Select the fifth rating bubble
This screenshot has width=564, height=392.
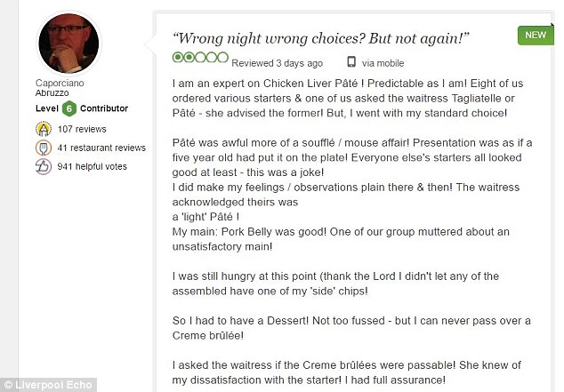pyautogui.click(x=223, y=57)
